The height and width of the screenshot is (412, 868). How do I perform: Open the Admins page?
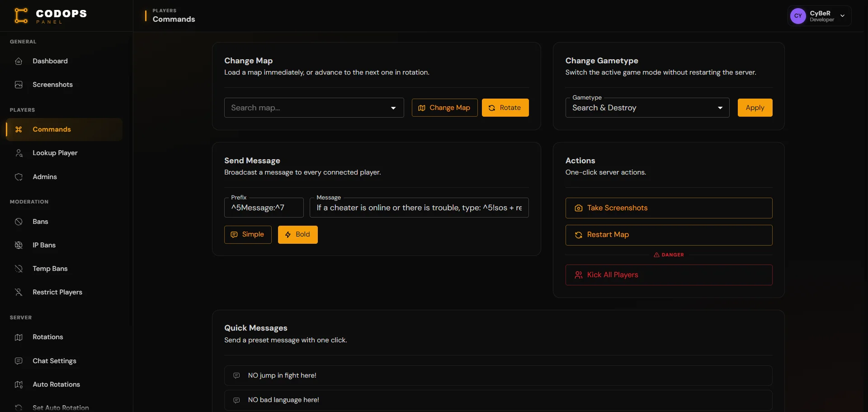[x=64, y=177]
